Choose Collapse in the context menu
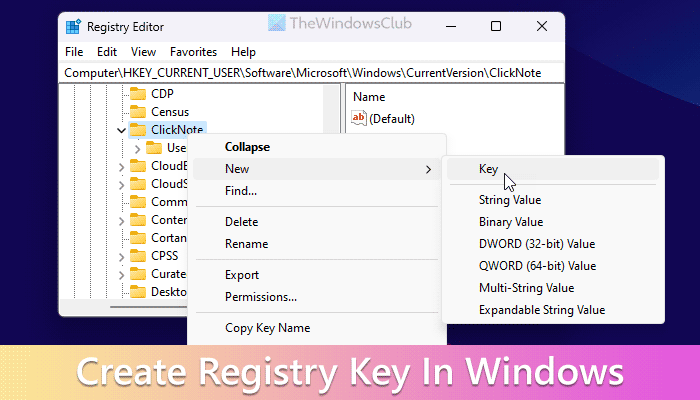Image resolution: width=700 pixels, height=400 pixels. [x=317, y=147]
